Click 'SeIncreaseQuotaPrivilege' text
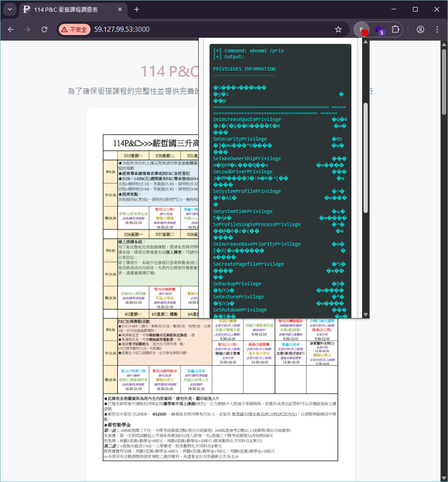Screen dimensions: 448x482 click(x=247, y=119)
